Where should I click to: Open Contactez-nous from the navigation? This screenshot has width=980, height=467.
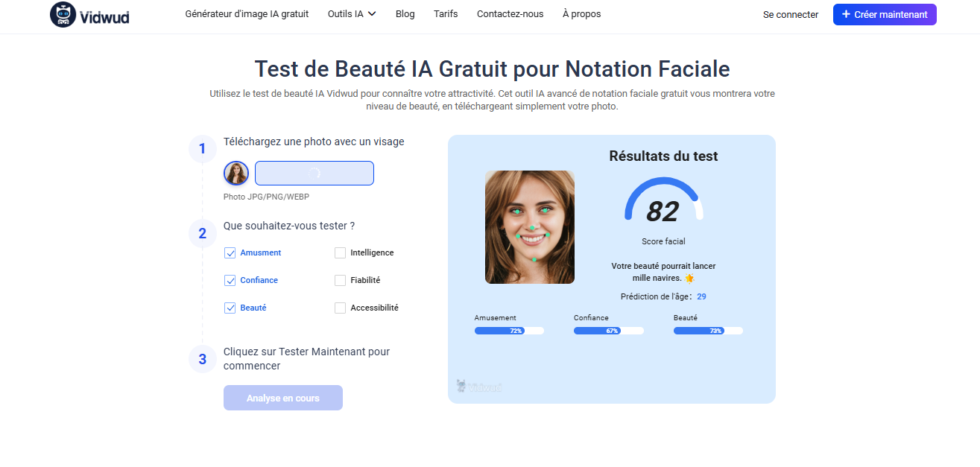[510, 13]
